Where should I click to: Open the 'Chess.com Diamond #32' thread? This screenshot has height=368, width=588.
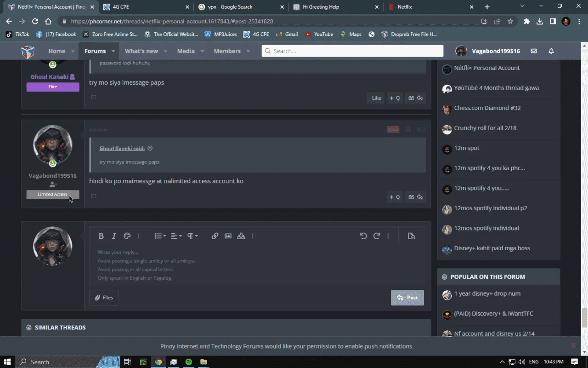[x=487, y=108]
